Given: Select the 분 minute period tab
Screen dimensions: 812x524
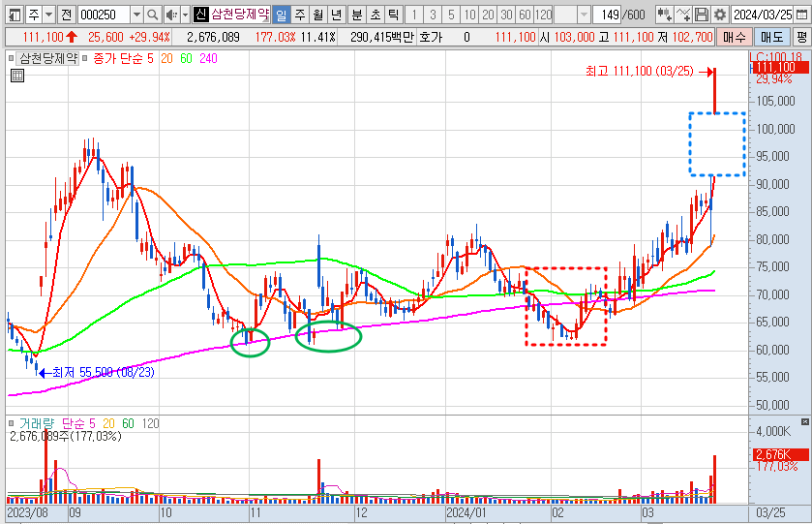Looking at the screenshot, I should tap(357, 15).
